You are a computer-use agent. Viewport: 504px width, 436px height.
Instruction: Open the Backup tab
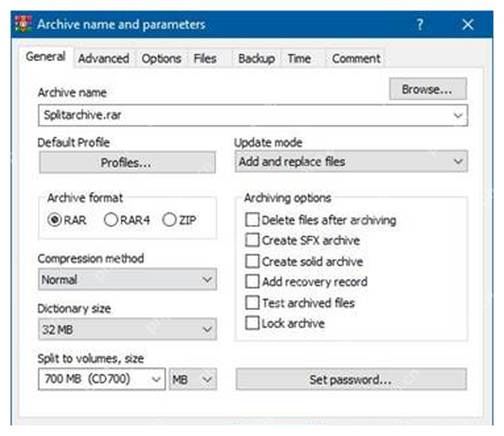coord(257,58)
